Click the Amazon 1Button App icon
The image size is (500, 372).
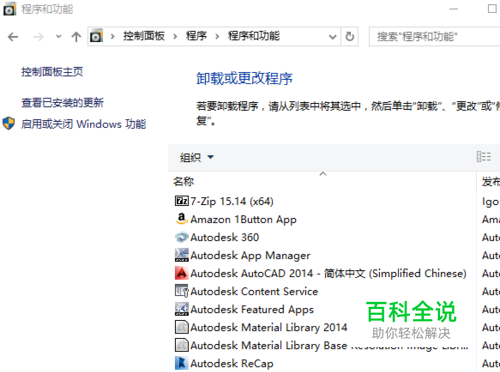point(181,219)
